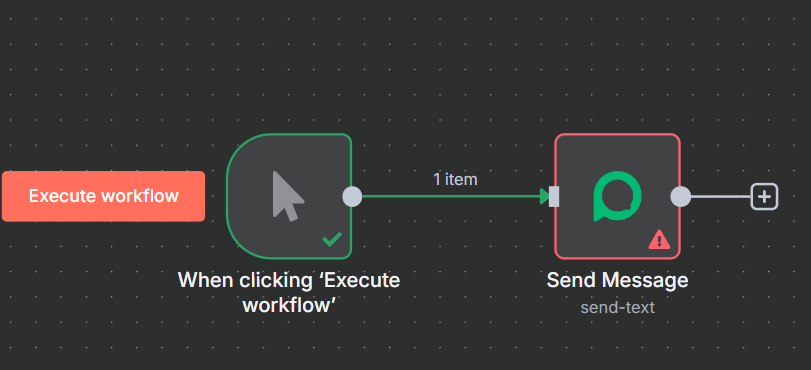Click the 'send-text' subtitle under Send Message
The image size is (811, 370).
pyautogui.click(x=617, y=307)
